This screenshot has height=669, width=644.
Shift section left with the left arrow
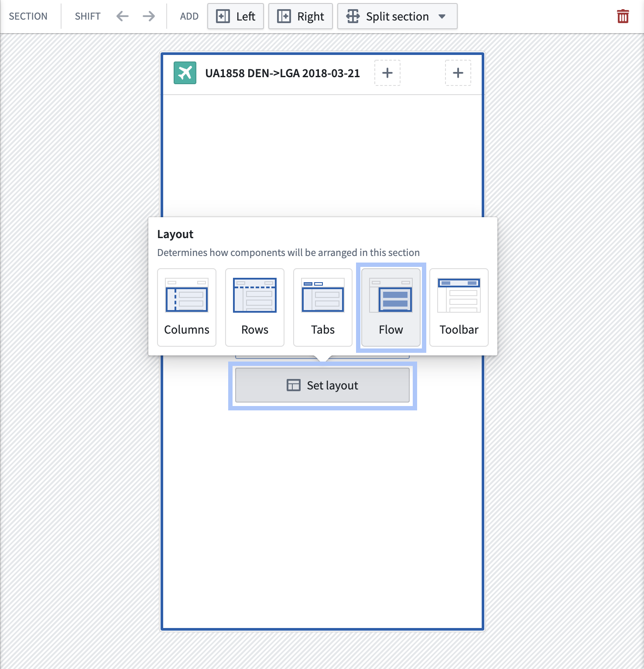pyautogui.click(x=123, y=17)
